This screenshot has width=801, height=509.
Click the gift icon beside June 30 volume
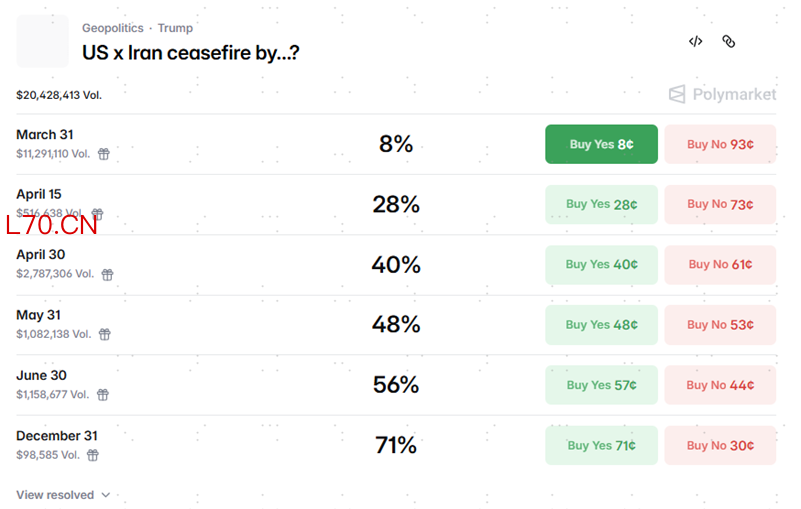[x=102, y=395]
